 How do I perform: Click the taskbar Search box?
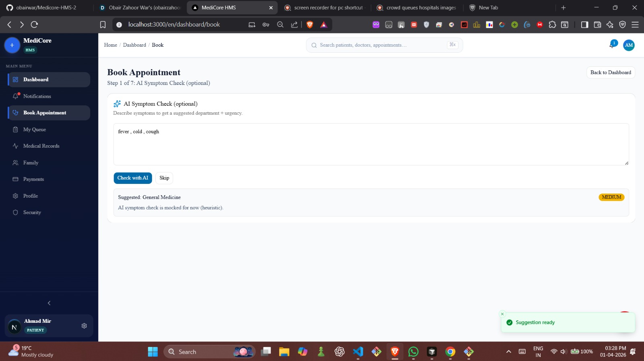209,352
